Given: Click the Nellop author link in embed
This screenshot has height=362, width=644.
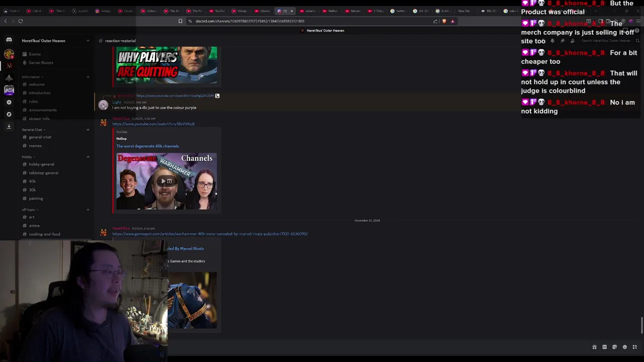Looking at the screenshot, I should click(x=121, y=139).
